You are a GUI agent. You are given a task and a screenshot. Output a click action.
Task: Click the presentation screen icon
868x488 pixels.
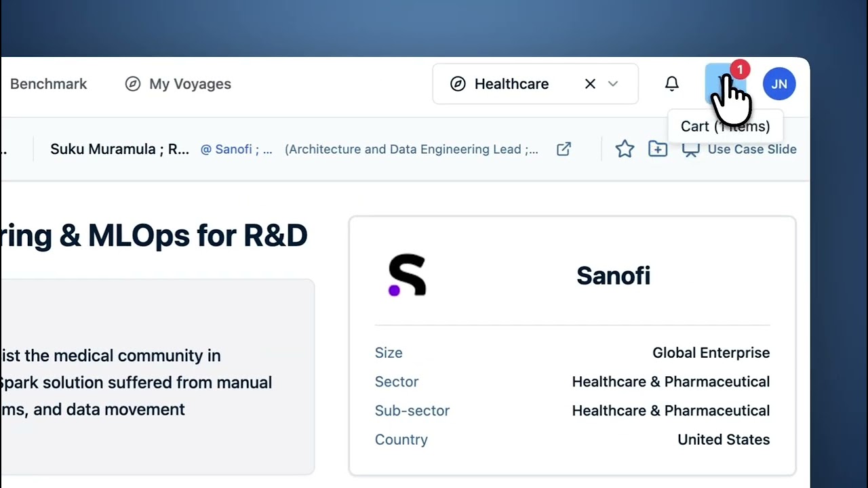click(x=690, y=150)
